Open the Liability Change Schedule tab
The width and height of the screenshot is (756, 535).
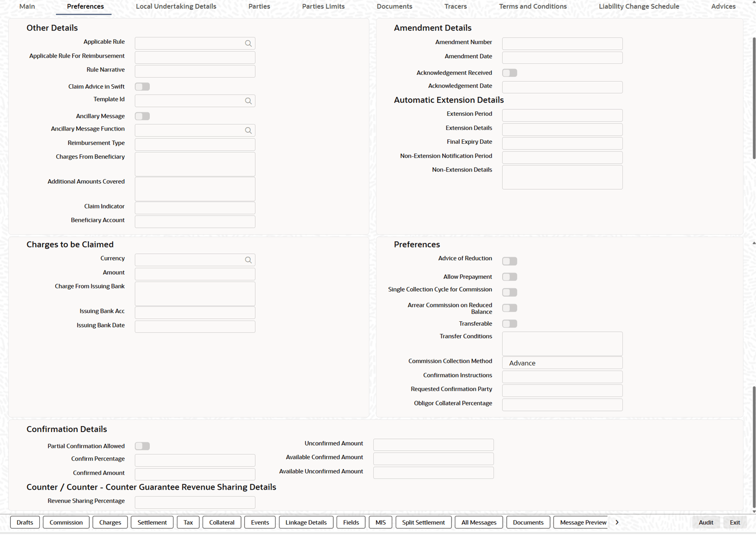tap(639, 6)
